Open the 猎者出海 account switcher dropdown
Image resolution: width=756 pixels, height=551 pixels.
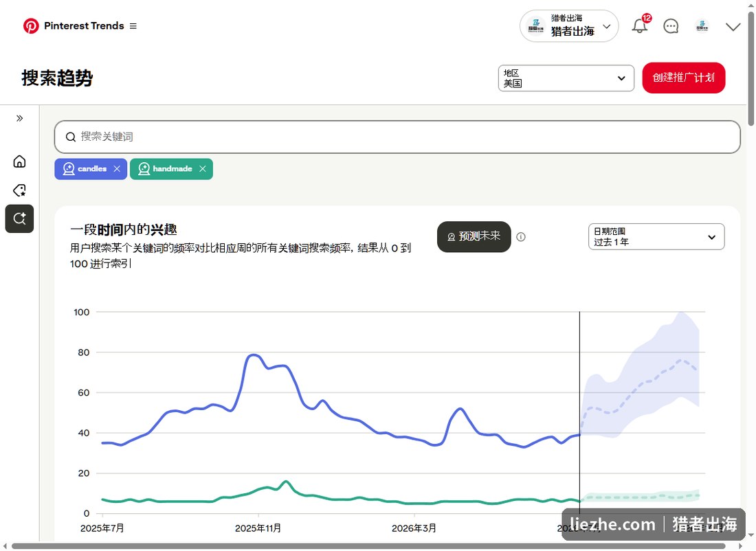coord(569,26)
